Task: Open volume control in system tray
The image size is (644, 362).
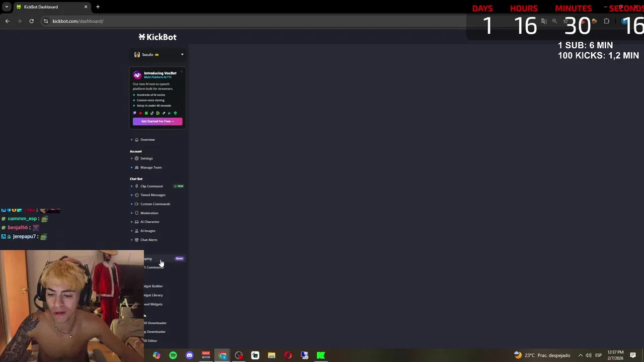Action: (x=589, y=355)
